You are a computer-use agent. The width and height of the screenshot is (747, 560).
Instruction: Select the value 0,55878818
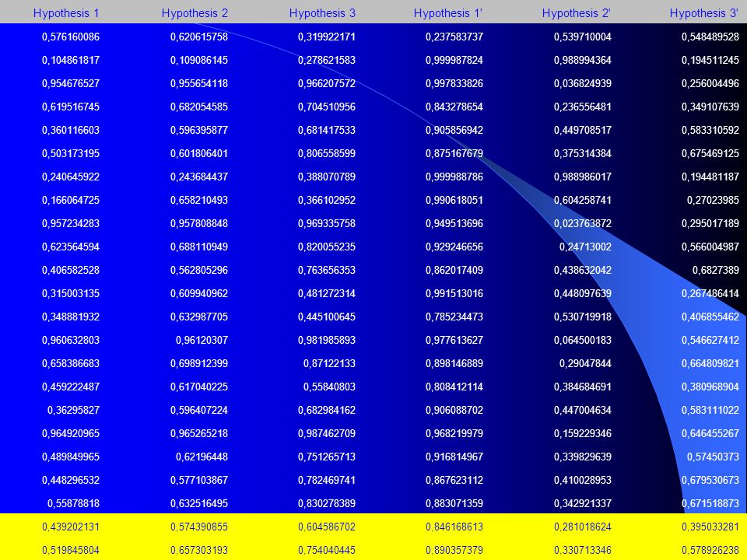click(74, 503)
